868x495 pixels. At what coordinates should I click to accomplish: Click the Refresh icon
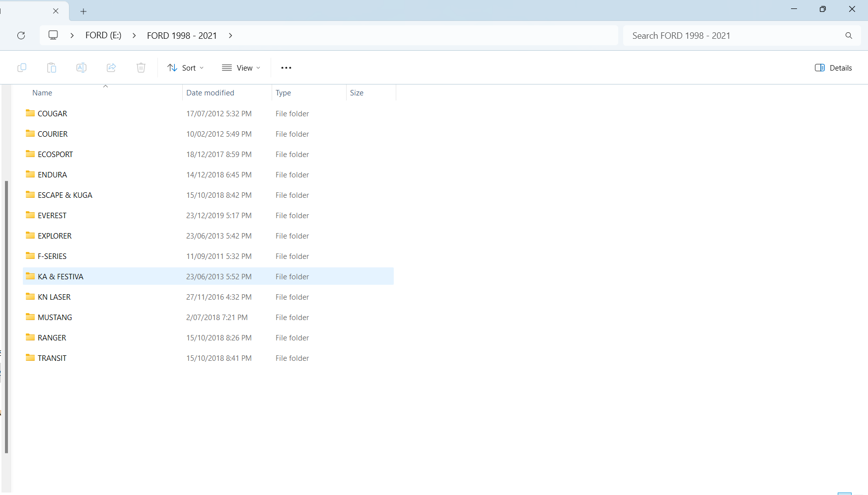click(x=21, y=35)
